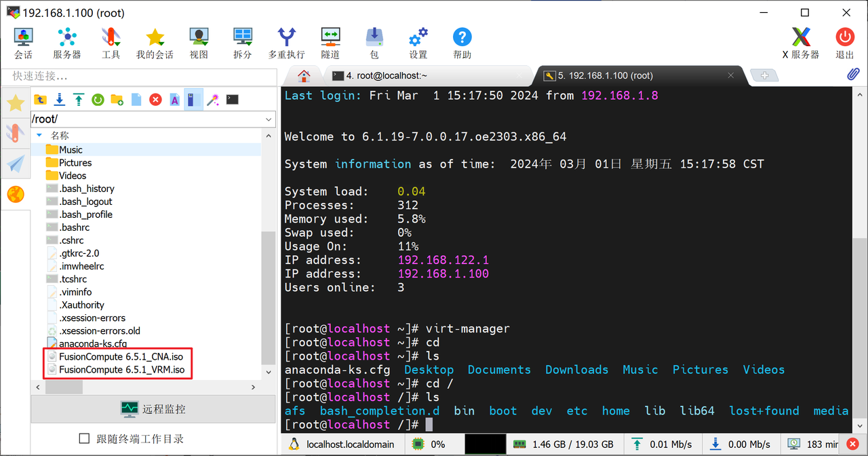
Task: Open the 隧道 tunneling tool
Action: 330,43
